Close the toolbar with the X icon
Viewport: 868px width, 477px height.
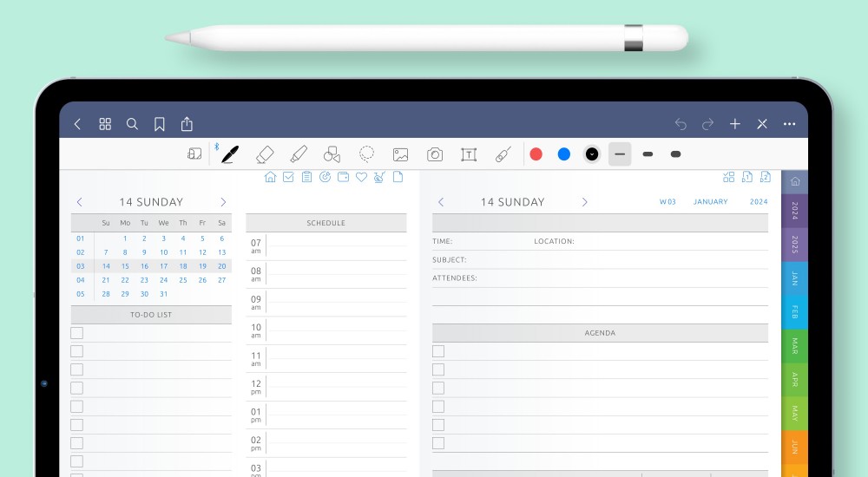[762, 124]
